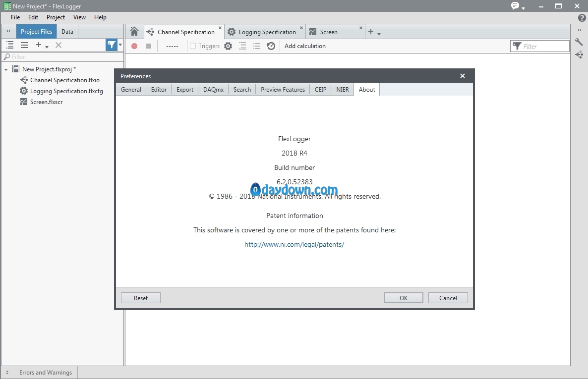Close the Logging Specification tab
Viewport: 588px width, 379px height.
[x=301, y=28]
